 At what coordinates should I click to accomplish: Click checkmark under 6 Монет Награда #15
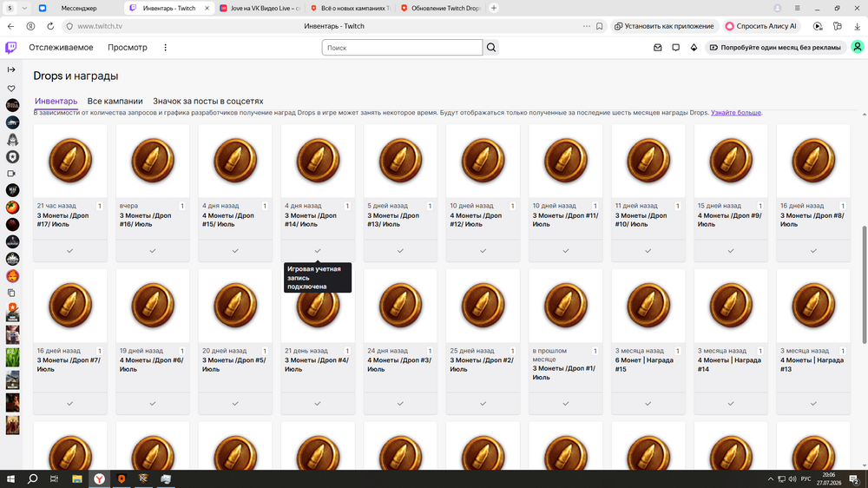(648, 404)
